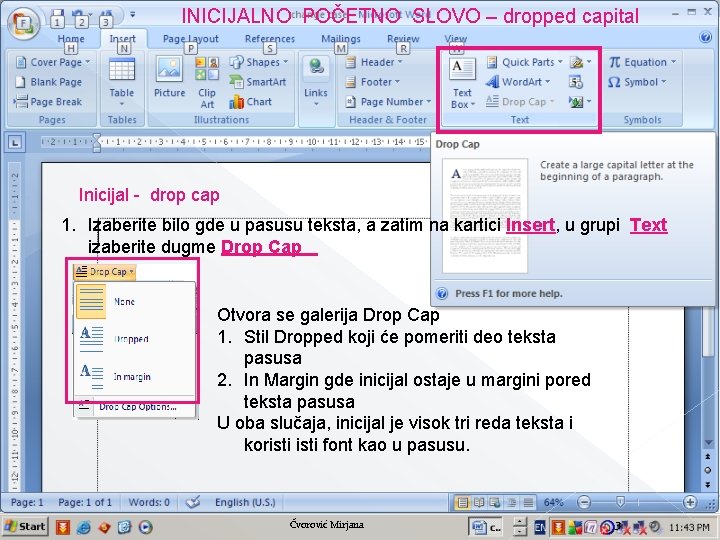Expand the Cover Page gallery
The image size is (720, 540).
point(52,62)
